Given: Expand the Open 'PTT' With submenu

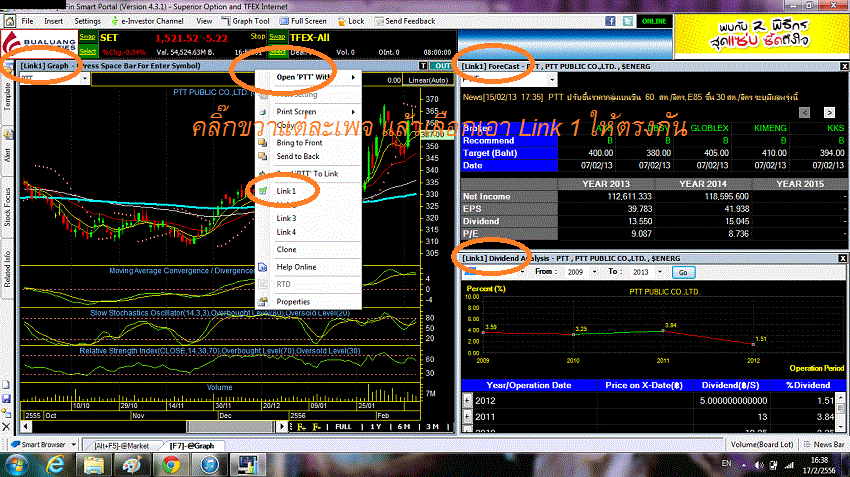Looking at the screenshot, I should (x=307, y=77).
